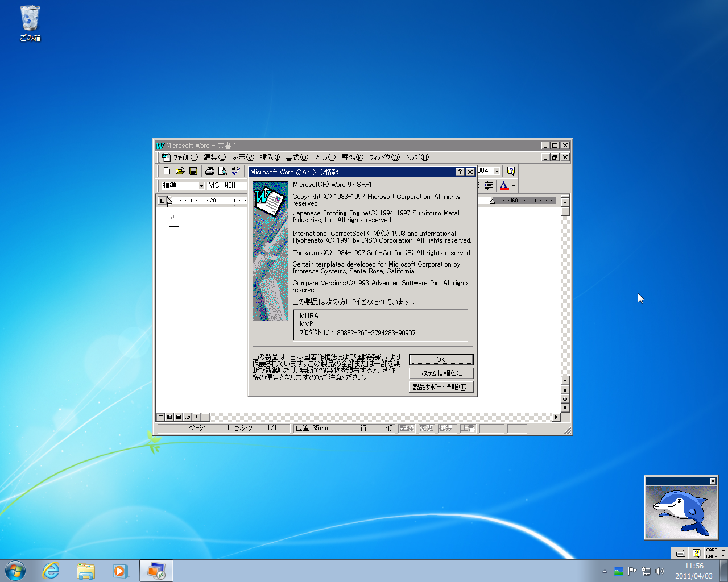This screenshot has width=728, height=582.
Task: Show hidden tray icons arrow
Action: tap(605, 571)
